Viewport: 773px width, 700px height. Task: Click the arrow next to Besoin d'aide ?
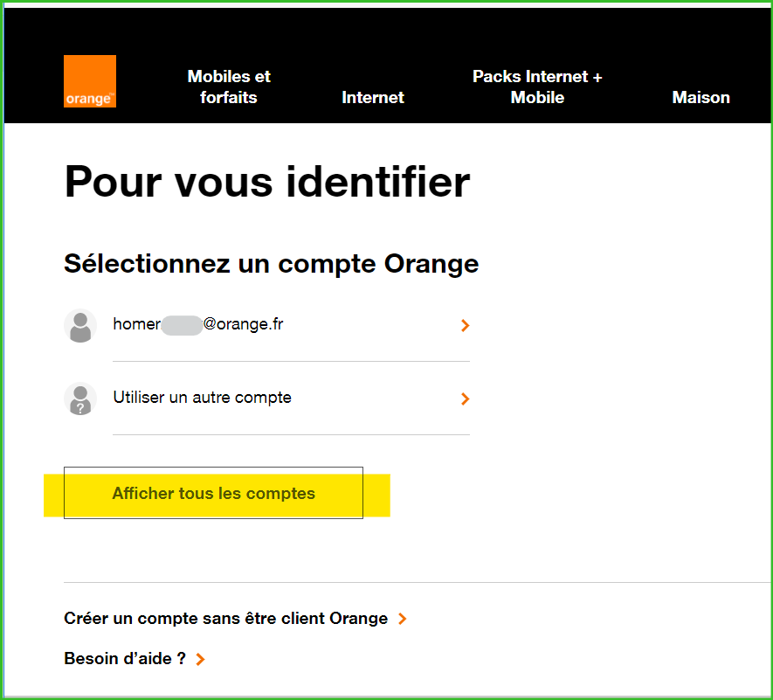click(x=200, y=659)
